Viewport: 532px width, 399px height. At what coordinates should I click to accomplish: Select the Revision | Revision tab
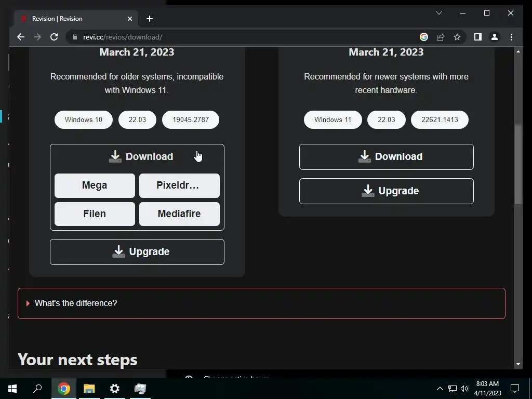(x=75, y=19)
